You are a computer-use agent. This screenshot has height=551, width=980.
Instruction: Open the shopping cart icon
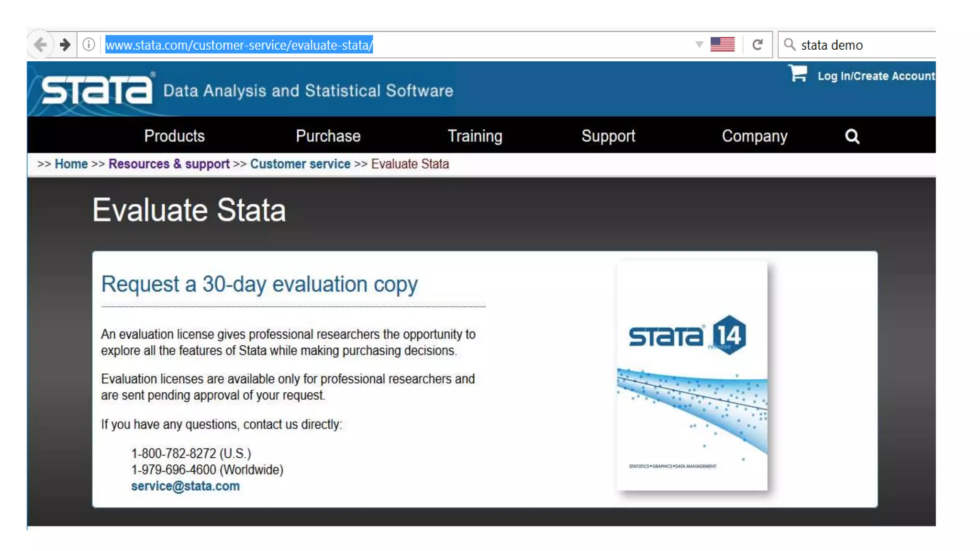point(798,74)
